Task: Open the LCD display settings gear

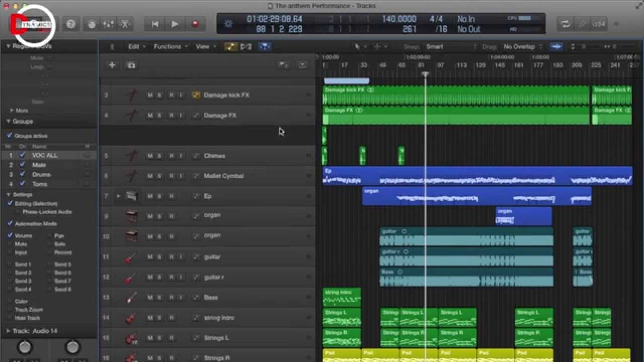Action: tap(228, 24)
